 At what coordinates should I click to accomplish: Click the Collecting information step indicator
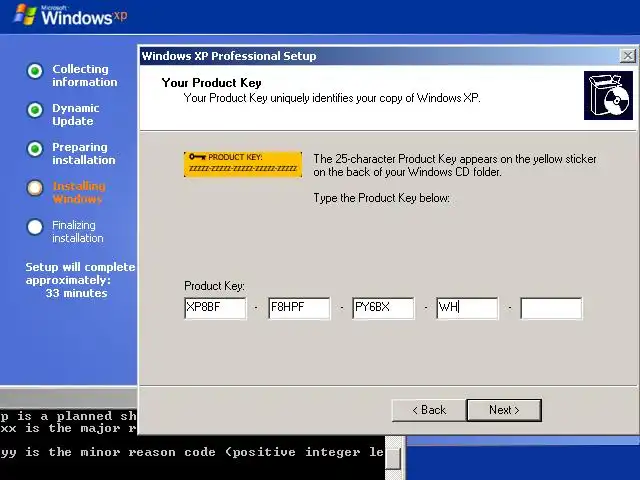click(x=35, y=71)
